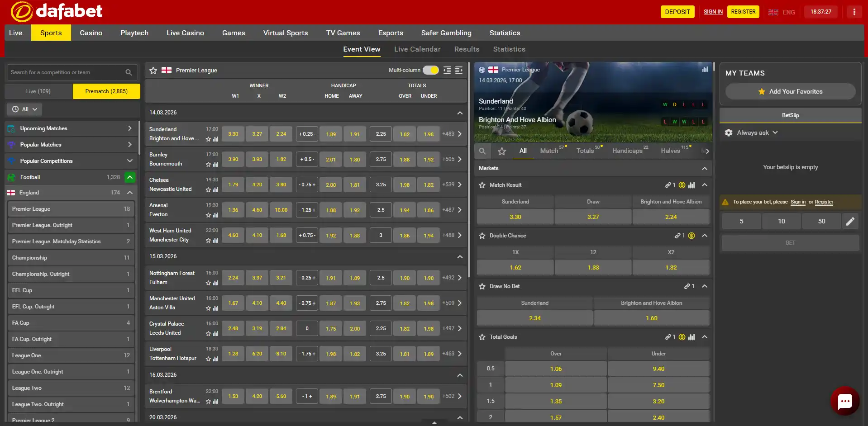
Task: Open statistics for Arsenal vs Everton
Action: coord(215,215)
